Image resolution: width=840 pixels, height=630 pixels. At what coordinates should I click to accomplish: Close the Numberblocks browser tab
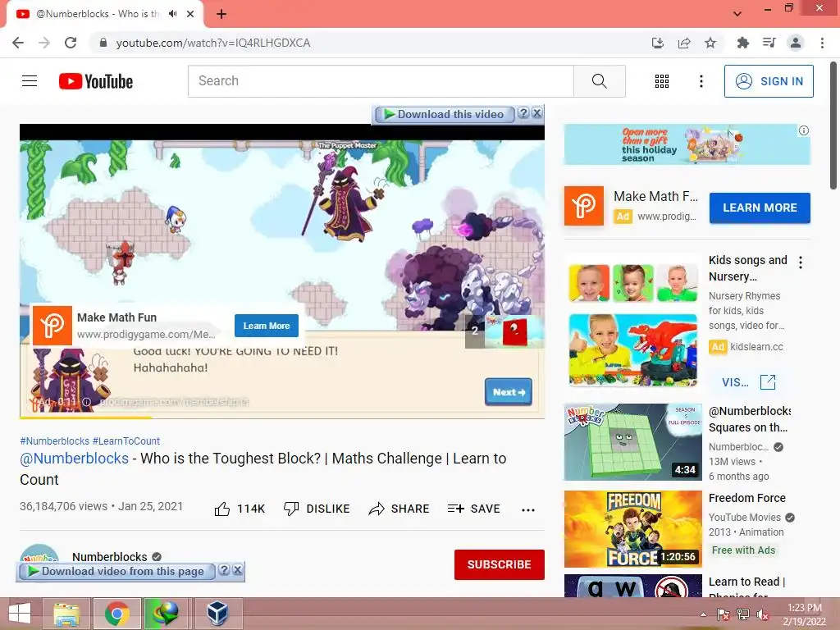[190, 14]
